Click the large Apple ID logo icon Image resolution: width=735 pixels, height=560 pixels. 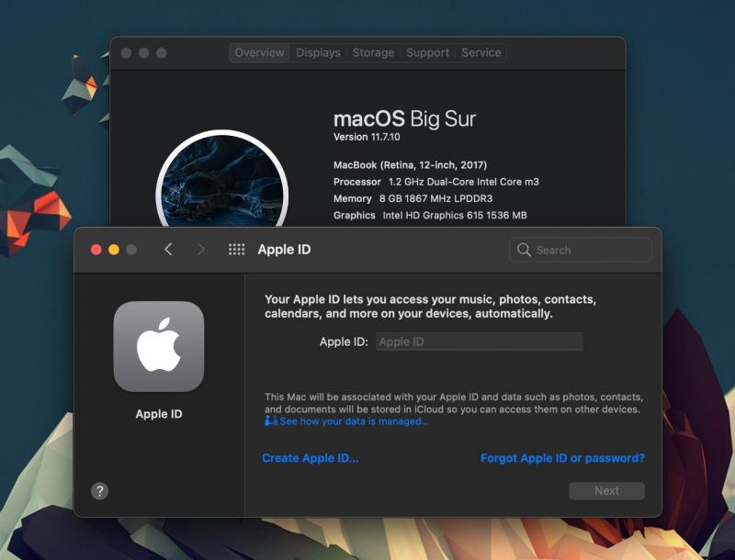158,346
